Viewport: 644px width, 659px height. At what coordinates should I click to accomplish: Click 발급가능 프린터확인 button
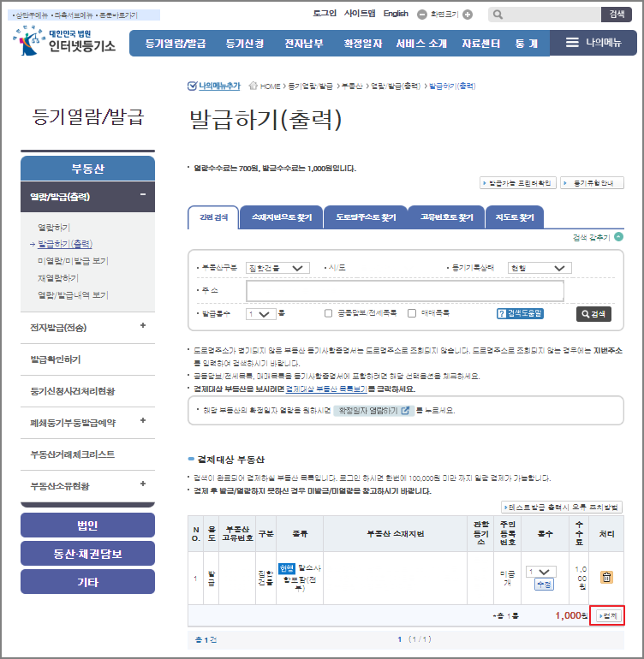(x=518, y=183)
